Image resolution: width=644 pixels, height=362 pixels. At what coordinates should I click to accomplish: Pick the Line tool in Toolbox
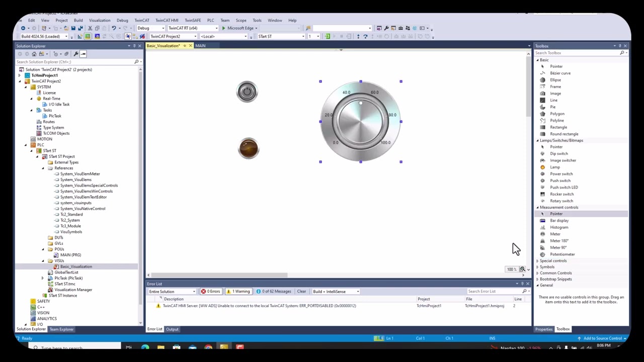click(553, 100)
